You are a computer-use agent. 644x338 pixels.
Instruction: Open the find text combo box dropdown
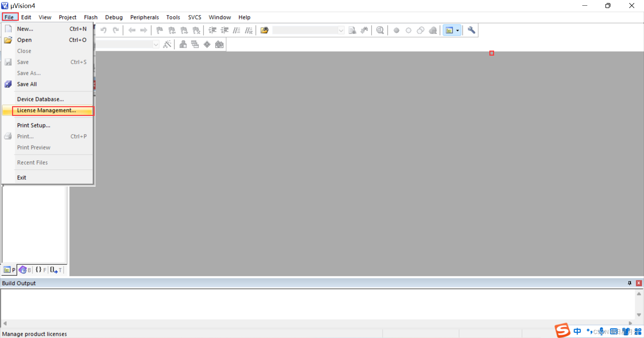tap(341, 30)
